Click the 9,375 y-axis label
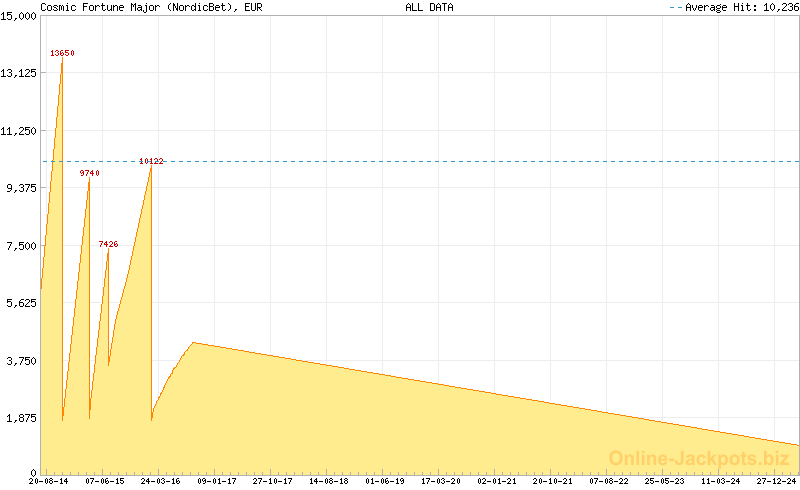Image resolution: width=800 pixels, height=490 pixels. point(21,188)
